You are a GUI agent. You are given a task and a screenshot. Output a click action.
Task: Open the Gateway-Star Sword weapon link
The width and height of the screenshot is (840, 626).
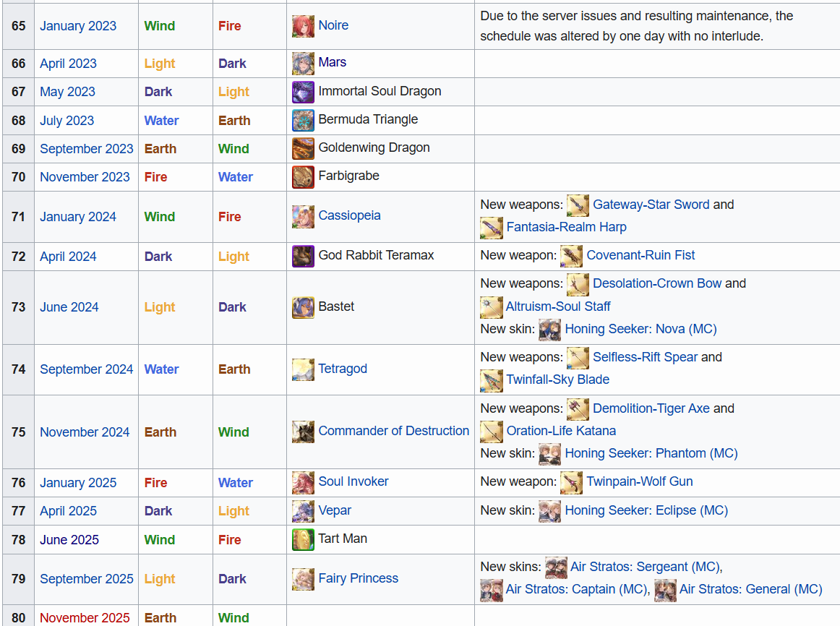click(651, 205)
